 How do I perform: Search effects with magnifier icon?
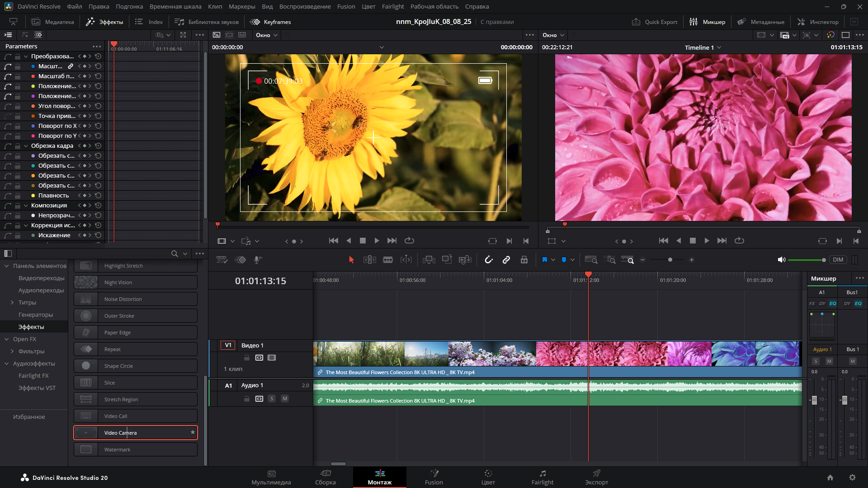click(x=175, y=254)
